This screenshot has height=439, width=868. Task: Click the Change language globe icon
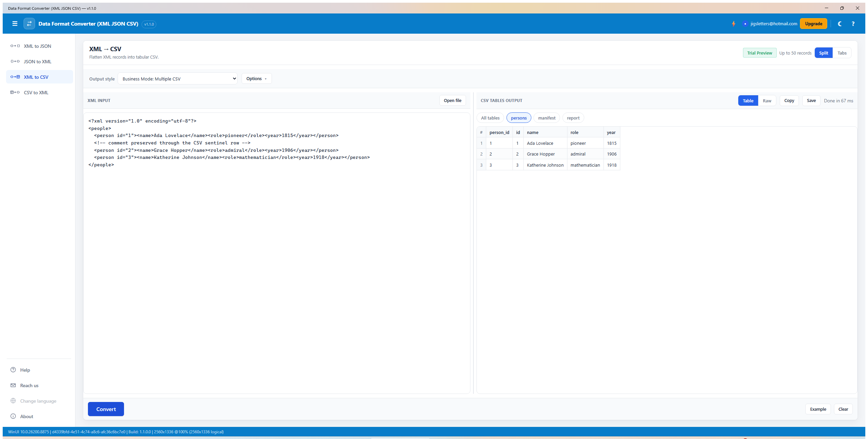click(x=13, y=401)
